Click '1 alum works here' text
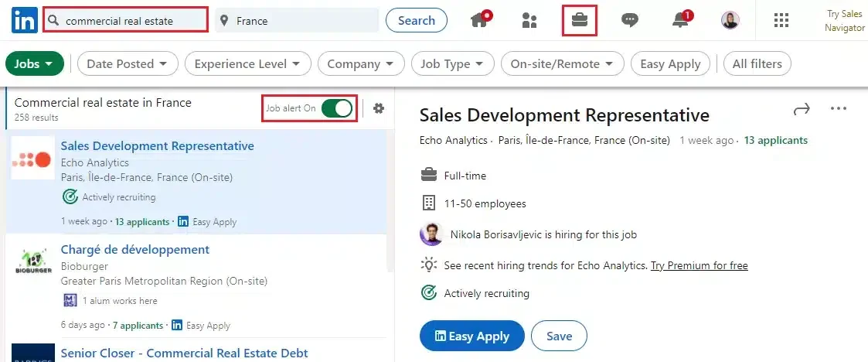The height and width of the screenshot is (362, 868). tap(120, 301)
